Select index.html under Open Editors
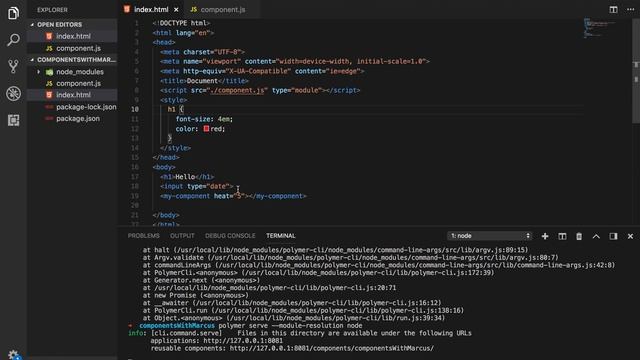 pyautogui.click(x=72, y=36)
